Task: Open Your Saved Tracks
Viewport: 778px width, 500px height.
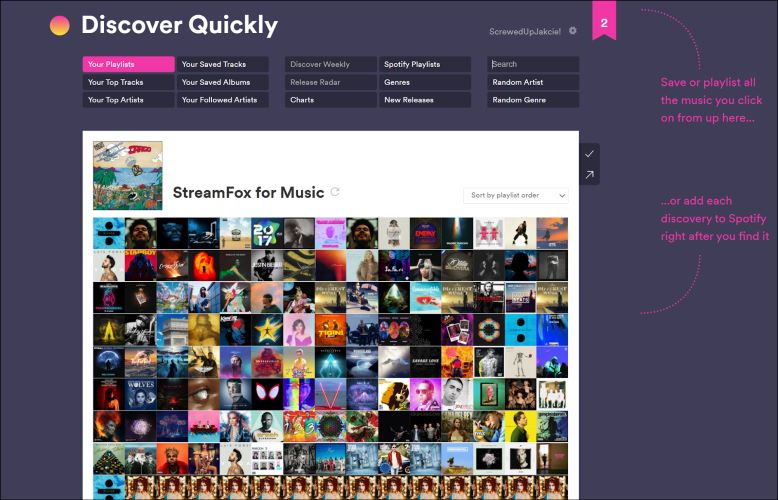Action: point(222,64)
